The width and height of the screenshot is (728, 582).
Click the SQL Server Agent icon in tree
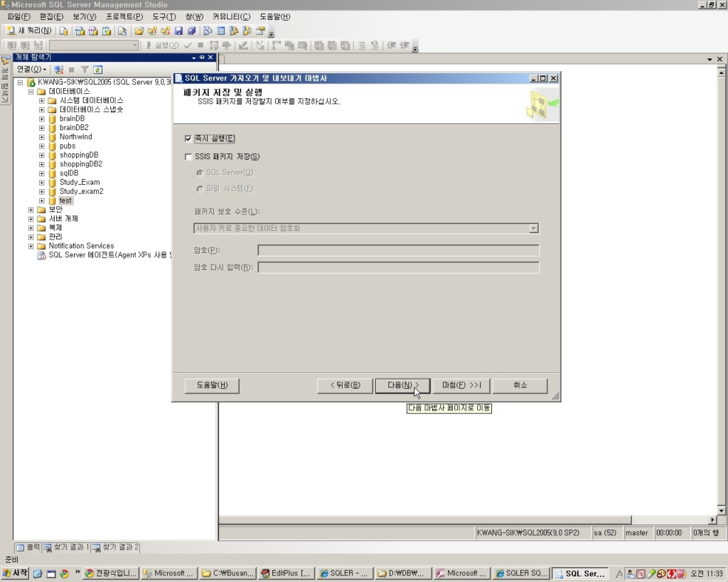pos(42,255)
